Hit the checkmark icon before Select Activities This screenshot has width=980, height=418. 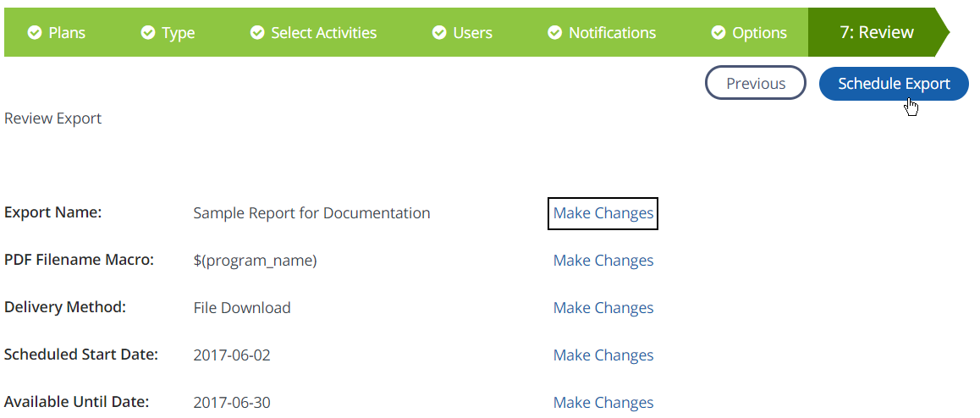(257, 33)
